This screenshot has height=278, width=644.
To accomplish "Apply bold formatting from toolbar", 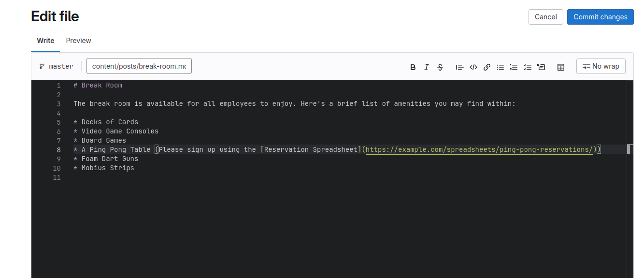I will click(x=413, y=67).
